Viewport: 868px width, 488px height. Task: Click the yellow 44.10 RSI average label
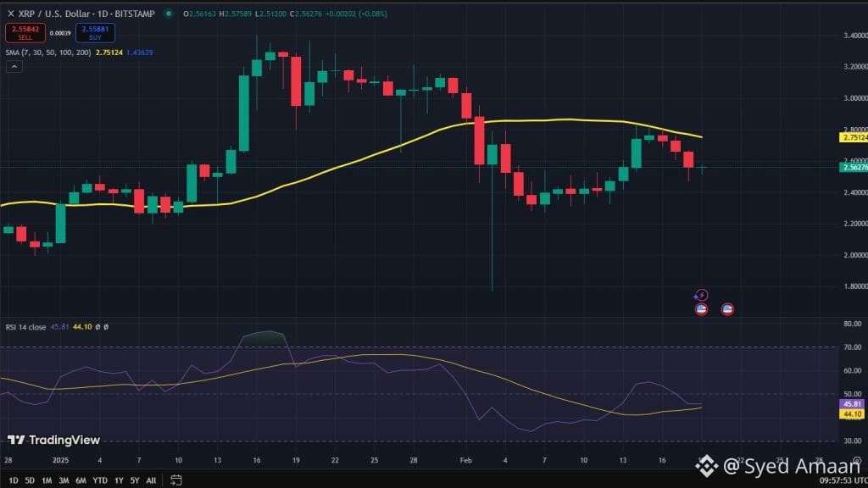click(x=852, y=413)
